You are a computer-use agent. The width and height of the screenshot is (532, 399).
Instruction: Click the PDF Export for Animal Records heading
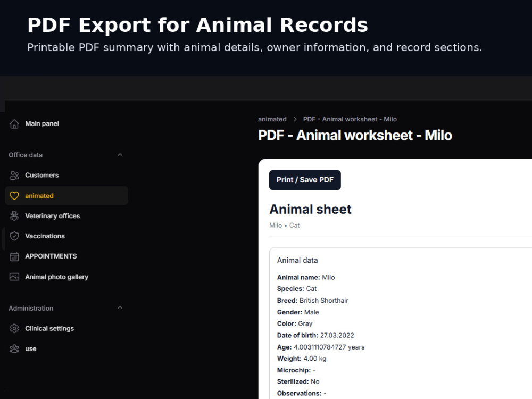[197, 25]
